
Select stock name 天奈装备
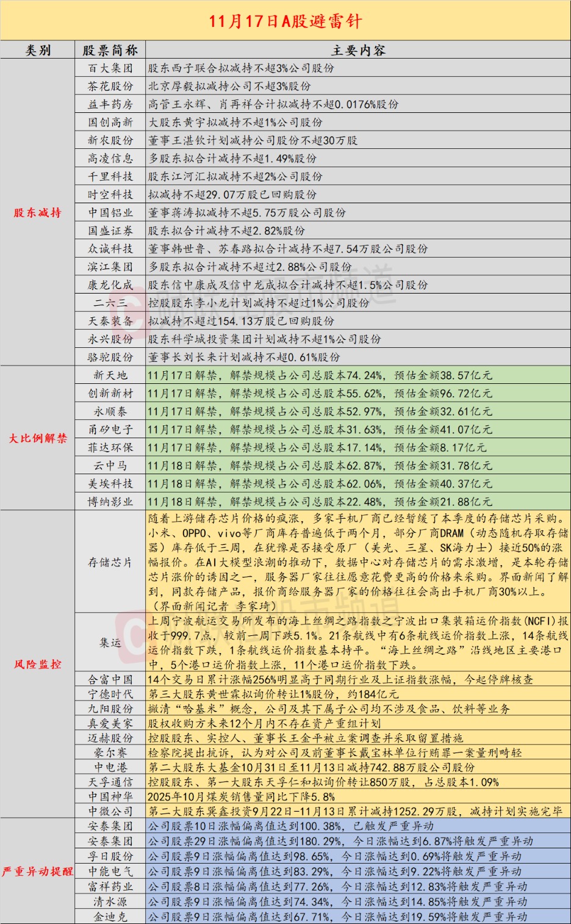[110, 321]
